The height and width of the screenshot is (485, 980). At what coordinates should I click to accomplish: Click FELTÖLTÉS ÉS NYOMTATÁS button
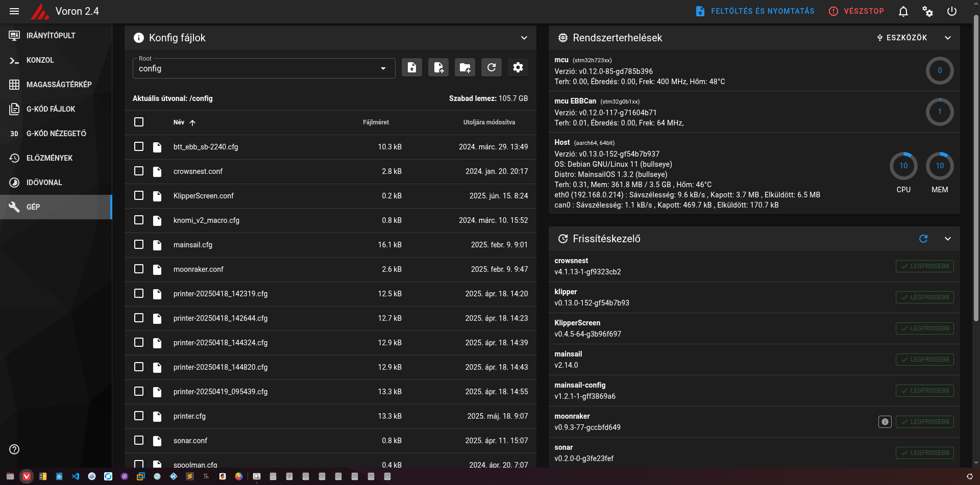(755, 11)
